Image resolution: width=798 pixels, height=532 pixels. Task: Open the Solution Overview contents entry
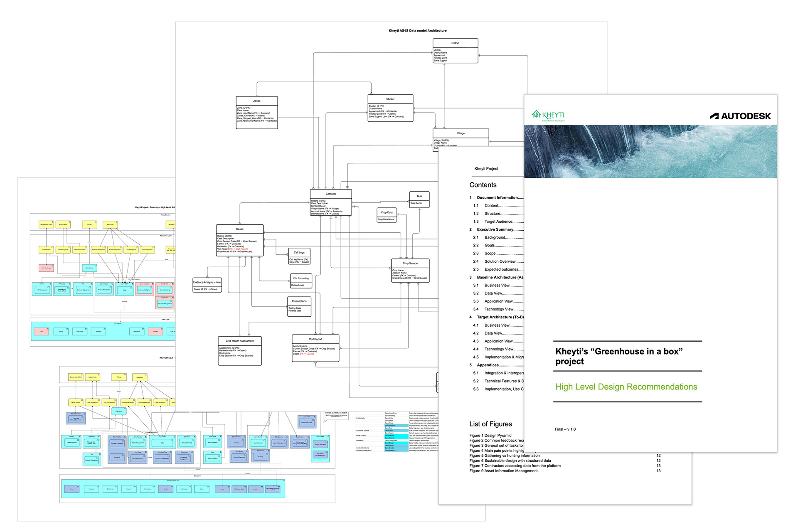coord(500,261)
